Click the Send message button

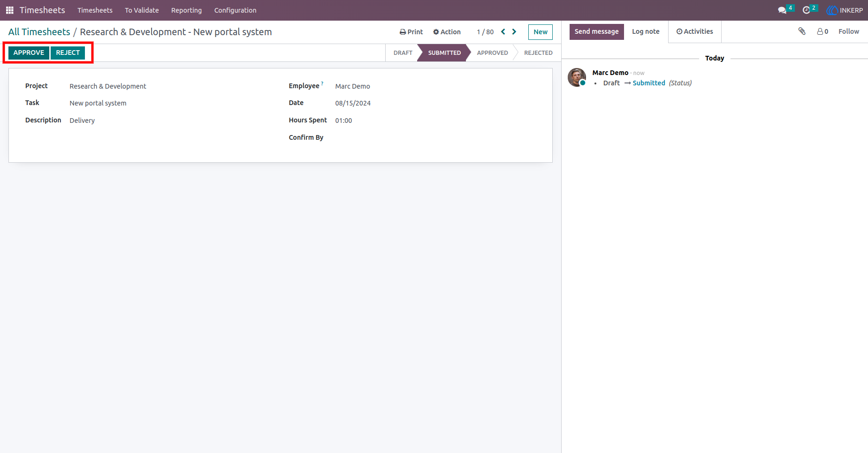[597, 31]
